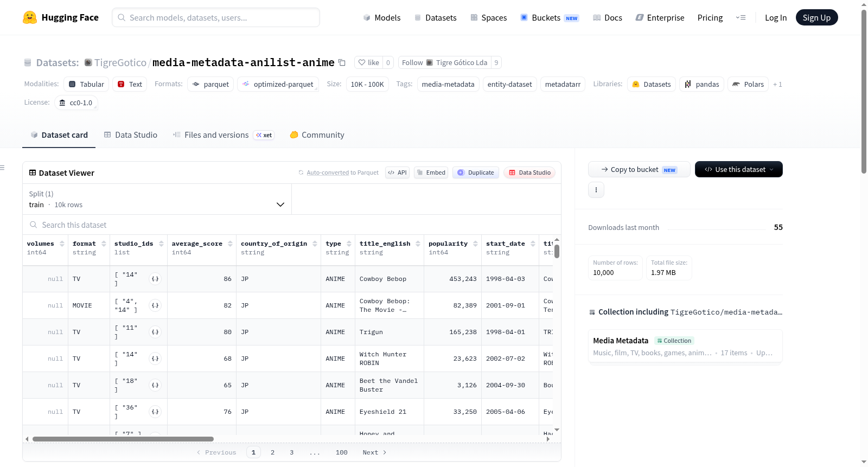
Task: Filter by the Text modality tag
Action: pos(130,84)
